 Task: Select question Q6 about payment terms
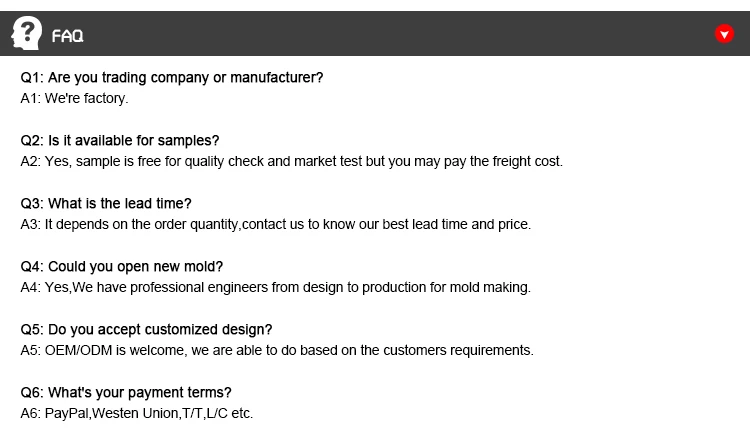click(x=126, y=393)
